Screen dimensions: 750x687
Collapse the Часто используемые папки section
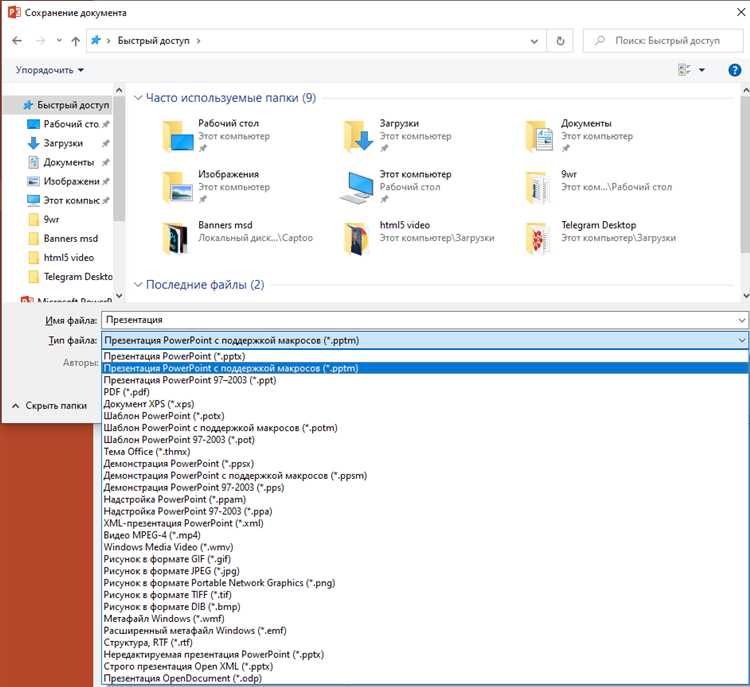coord(139,98)
